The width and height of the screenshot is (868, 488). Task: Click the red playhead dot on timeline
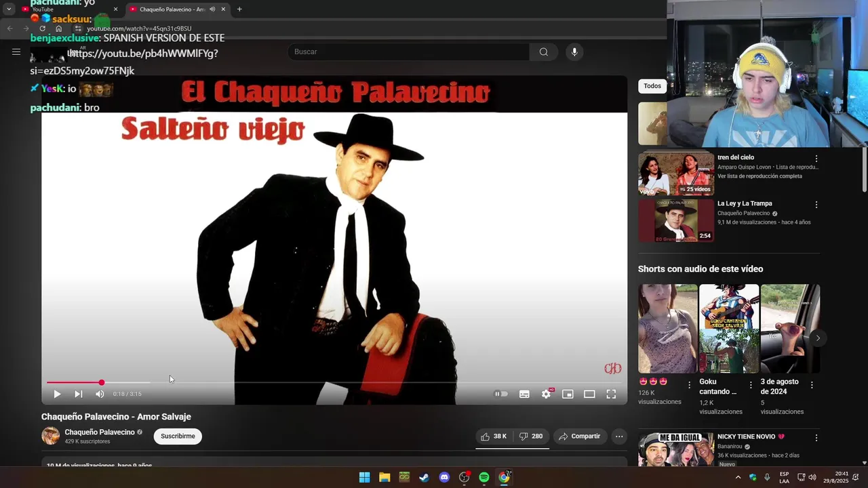click(101, 382)
